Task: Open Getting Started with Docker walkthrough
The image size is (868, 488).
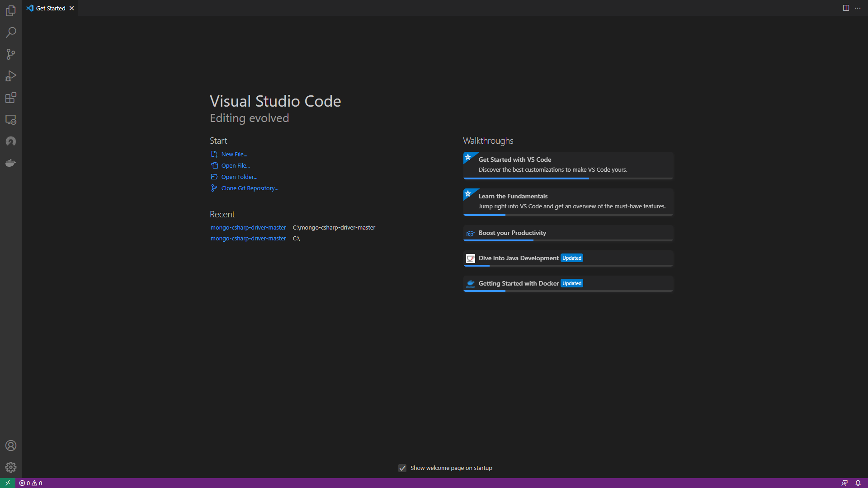Action: coord(568,284)
